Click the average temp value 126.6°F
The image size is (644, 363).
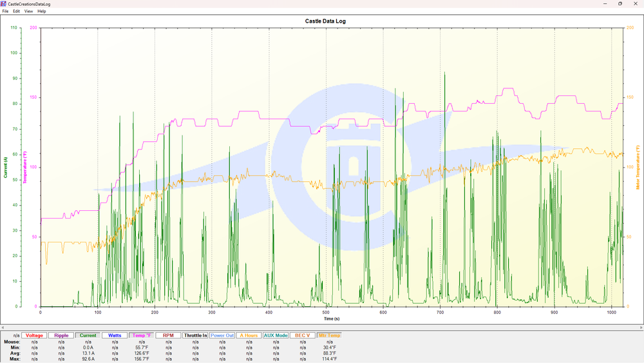tap(142, 353)
